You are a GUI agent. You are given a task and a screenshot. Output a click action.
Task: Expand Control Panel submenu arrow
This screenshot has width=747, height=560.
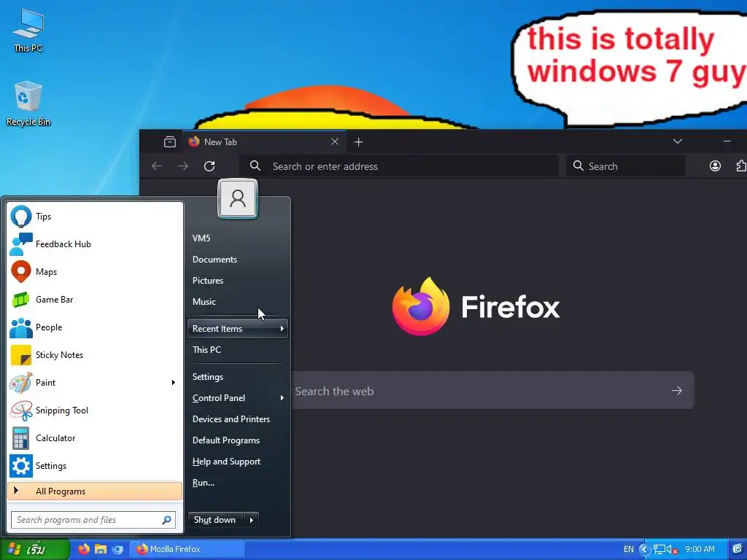282,397
